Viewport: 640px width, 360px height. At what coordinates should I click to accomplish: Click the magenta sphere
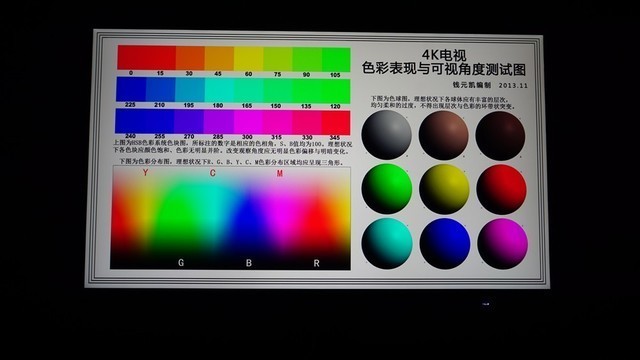coord(502,244)
